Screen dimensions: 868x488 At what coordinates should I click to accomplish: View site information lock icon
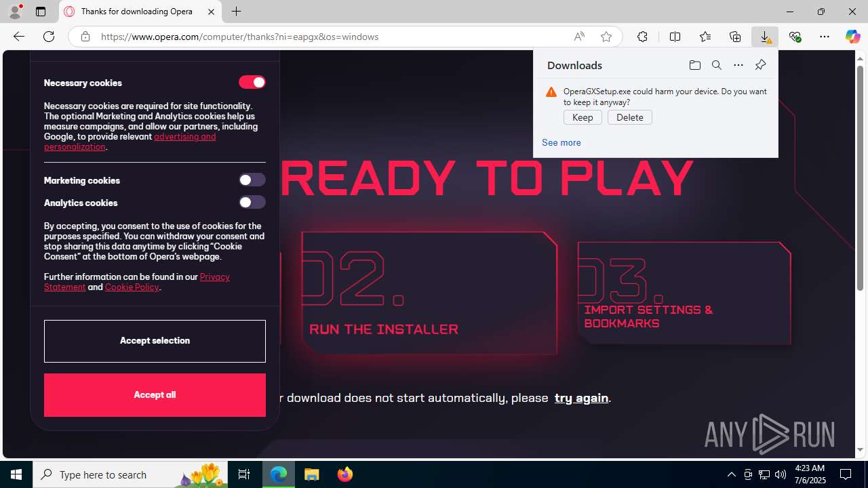coord(85,37)
